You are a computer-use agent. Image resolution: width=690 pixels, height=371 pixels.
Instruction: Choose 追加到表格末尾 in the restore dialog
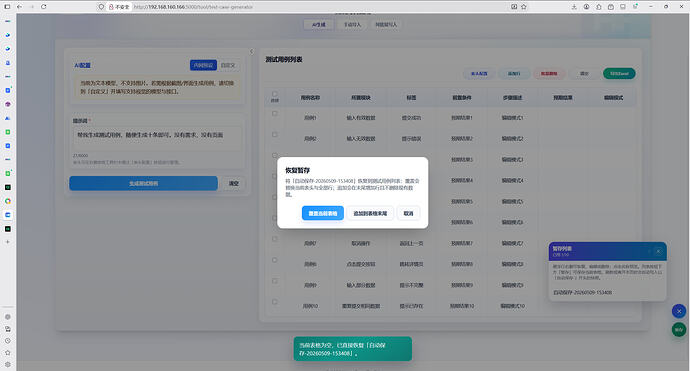[370, 213]
